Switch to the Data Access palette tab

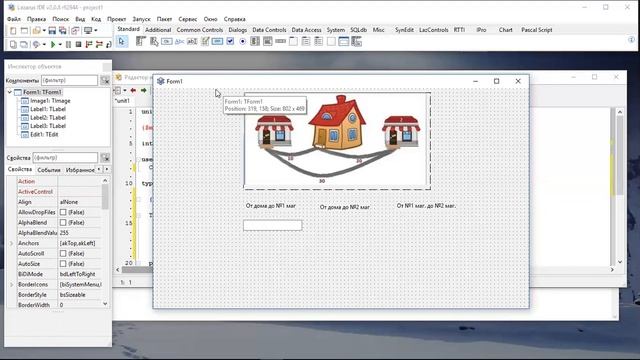point(306,30)
